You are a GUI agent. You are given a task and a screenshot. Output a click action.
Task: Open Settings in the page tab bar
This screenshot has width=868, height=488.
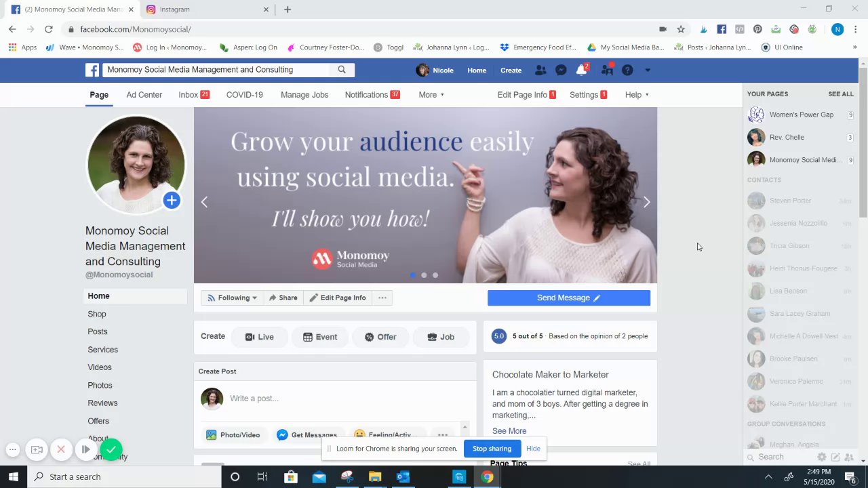(x=589, y=95)
